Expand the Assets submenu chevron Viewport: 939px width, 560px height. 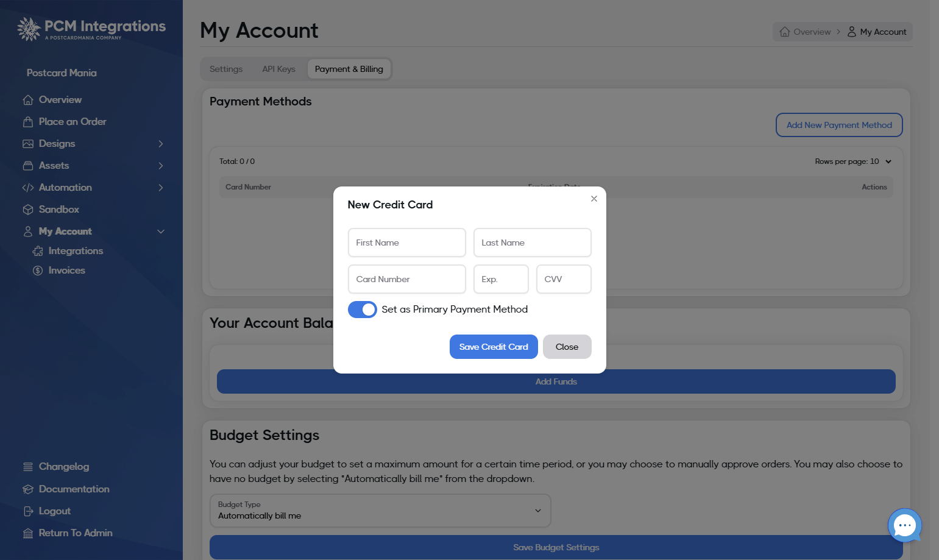point(161,166)
